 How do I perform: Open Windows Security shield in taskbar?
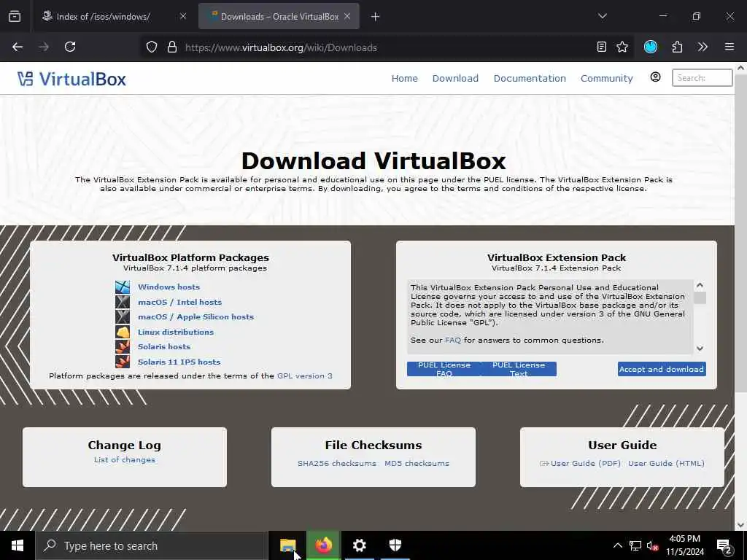point(395,545)
